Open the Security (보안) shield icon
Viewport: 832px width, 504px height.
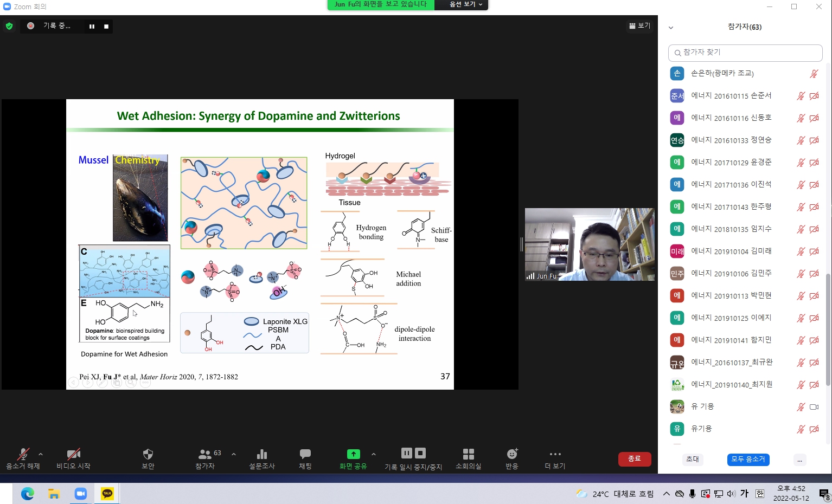(x=148, y=454)
